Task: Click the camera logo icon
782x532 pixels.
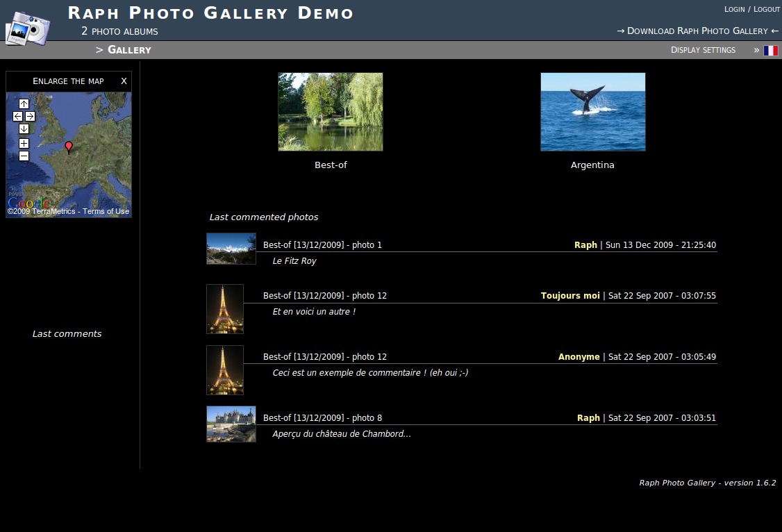Action: (x=28, y=29)
